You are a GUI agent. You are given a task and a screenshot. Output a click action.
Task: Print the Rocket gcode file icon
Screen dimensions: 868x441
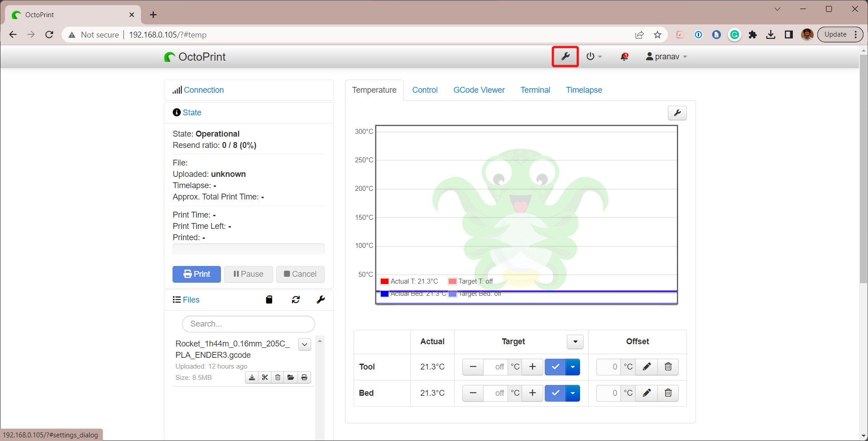point(304,377)
